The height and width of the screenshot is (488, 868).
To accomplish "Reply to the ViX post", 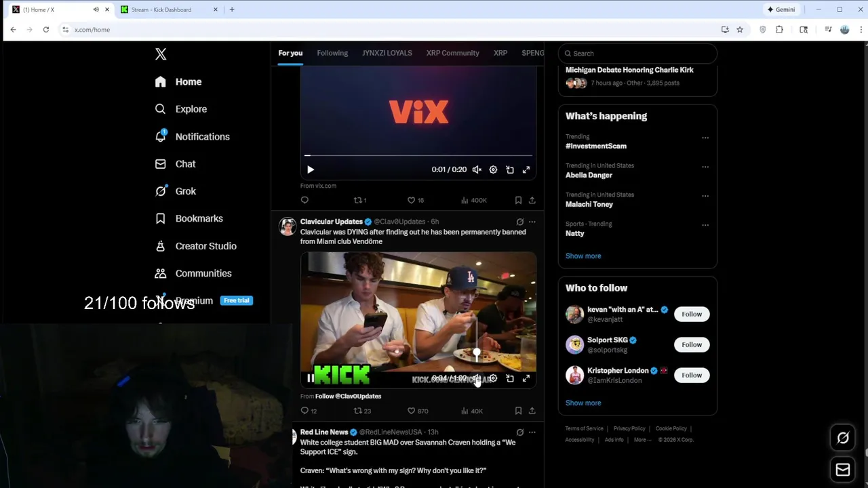I will pos(304,200).
